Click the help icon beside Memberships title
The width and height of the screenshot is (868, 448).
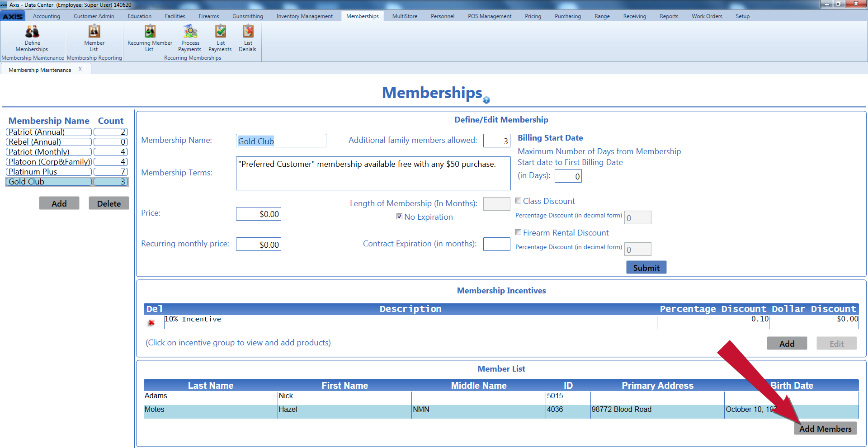486,100
